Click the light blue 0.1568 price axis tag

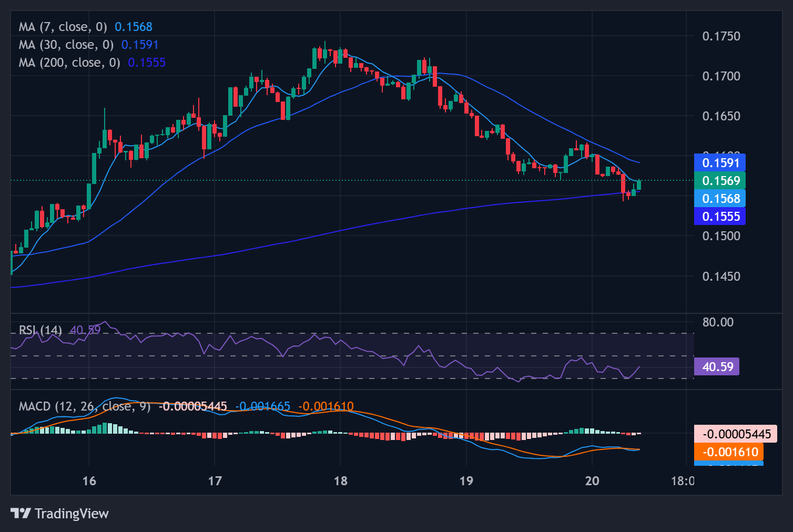(x=720, y=199)
